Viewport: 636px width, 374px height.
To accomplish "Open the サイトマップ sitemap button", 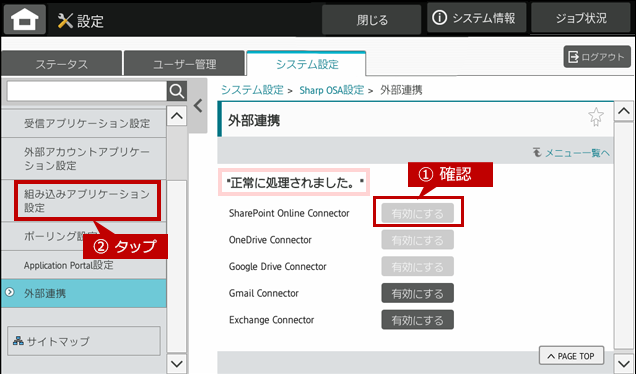I will point(84,341).
